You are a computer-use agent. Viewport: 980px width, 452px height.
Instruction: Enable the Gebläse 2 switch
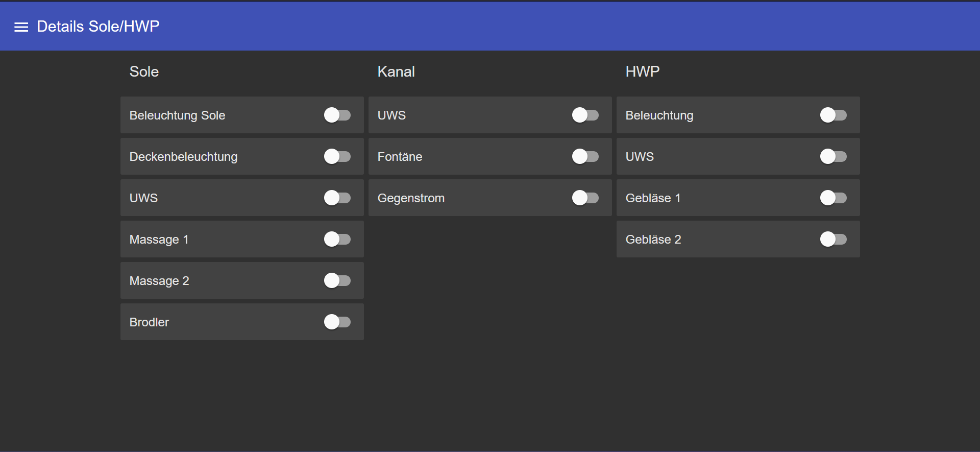click(x=834, y=239)
